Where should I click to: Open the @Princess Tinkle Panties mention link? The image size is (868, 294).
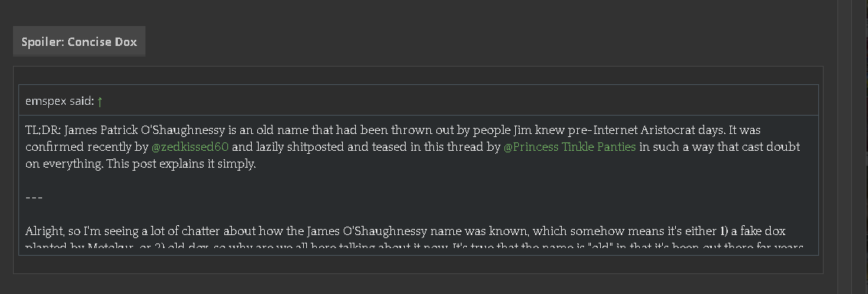(569, 147)
